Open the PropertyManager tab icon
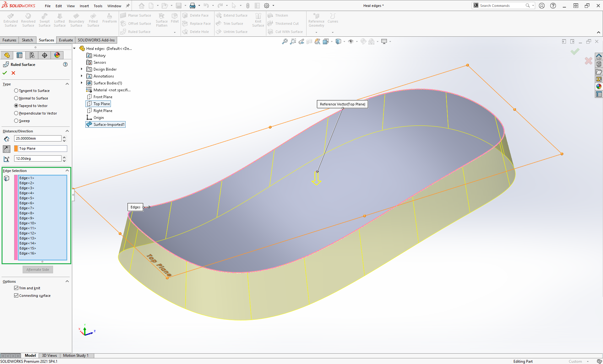603x364 pixels. coord(19,55)
